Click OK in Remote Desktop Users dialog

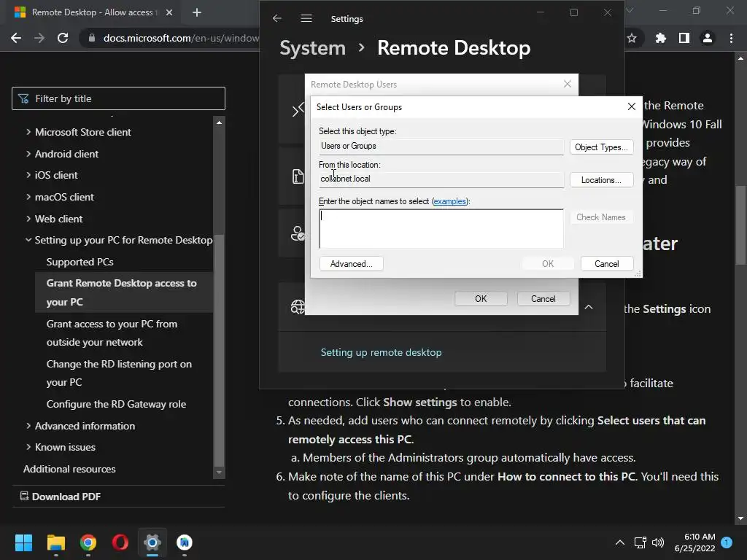coord(481,298)
